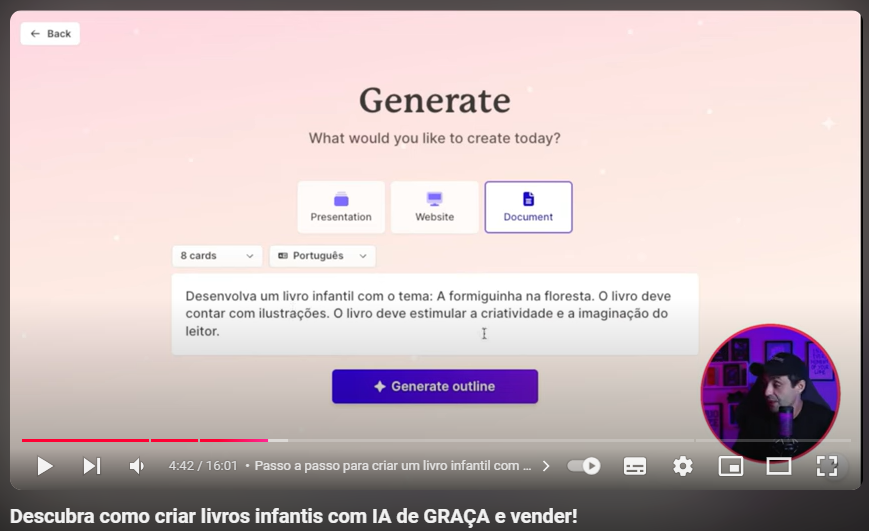Screen dimensions: 869x531
Task: Choose the Document option
Action: (x=528, y=207)
